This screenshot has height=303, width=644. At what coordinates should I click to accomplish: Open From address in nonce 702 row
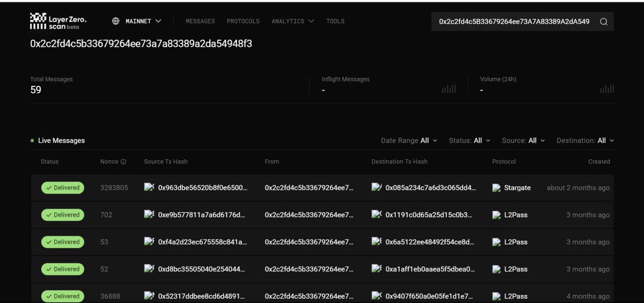click(x=309, y=215)
